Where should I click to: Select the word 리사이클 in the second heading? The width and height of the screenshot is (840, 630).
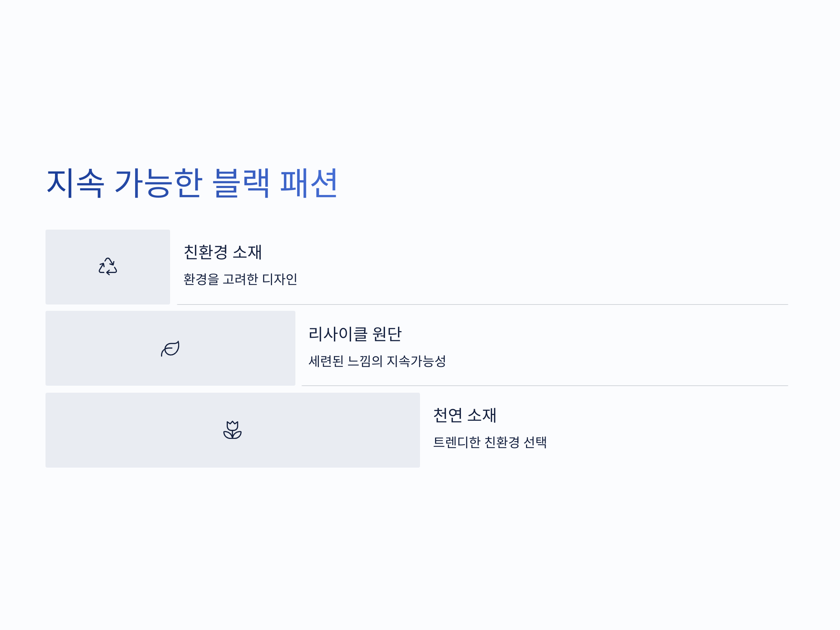[338, 334]
